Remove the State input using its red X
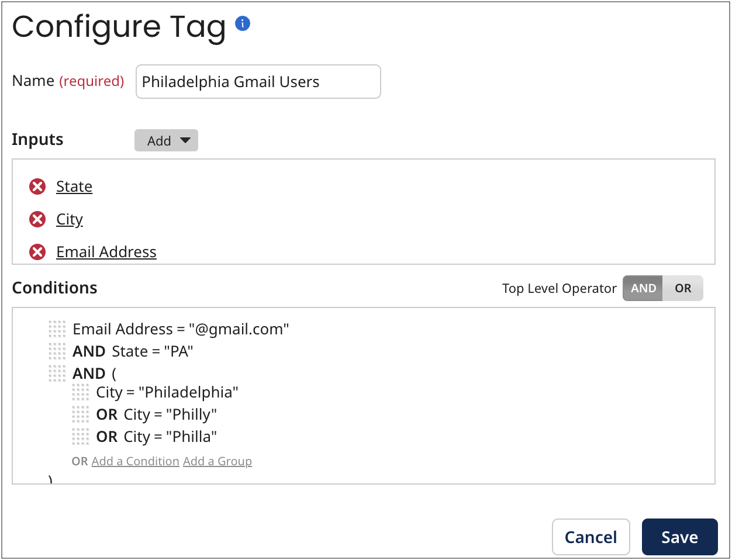Screen dimensions: 732x560 click(x=37, y=186)
